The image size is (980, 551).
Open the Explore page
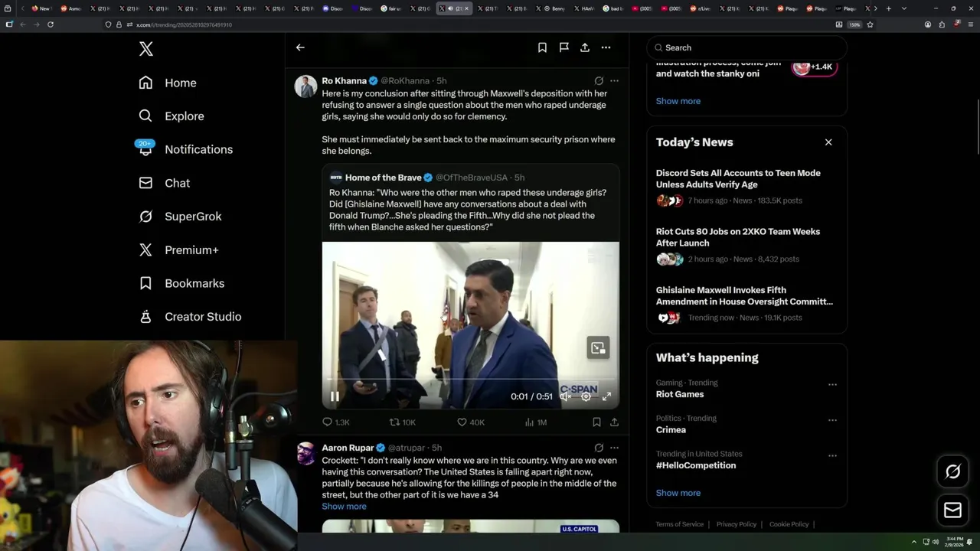(171, 116)
